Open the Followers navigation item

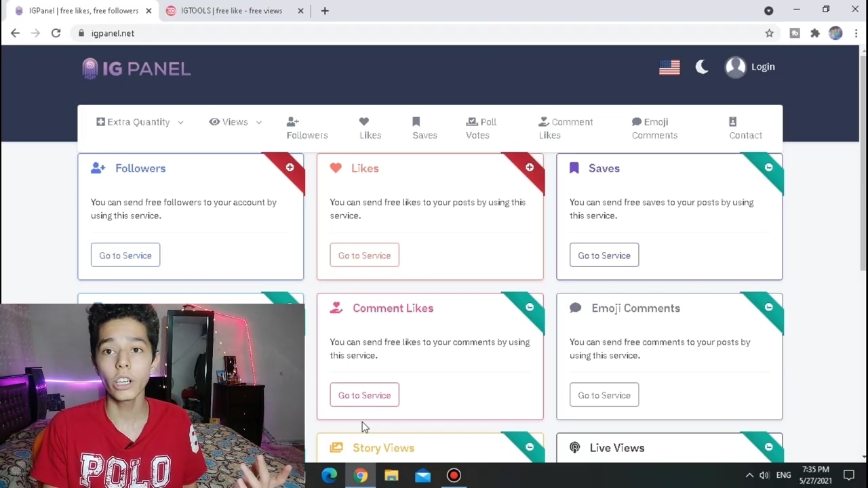pyautogui.click(x=307, y=128)
